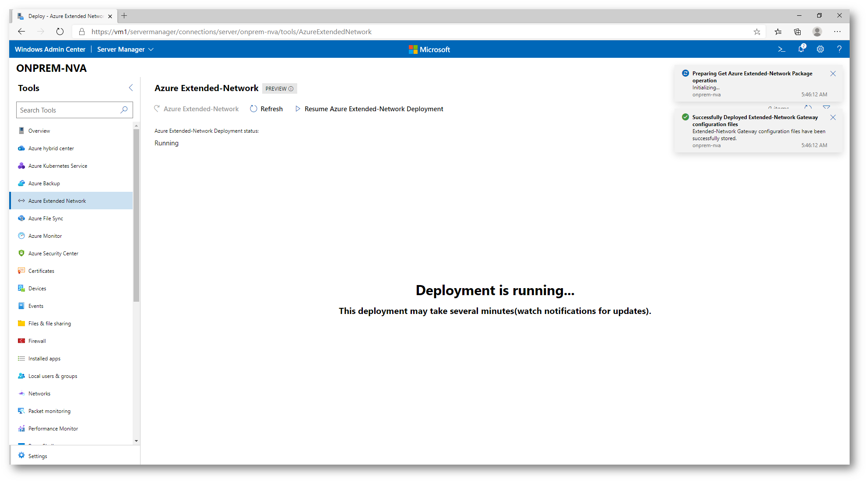Click the help question mark icon
This screenshot has height=483, width=868.
point(839,49)
